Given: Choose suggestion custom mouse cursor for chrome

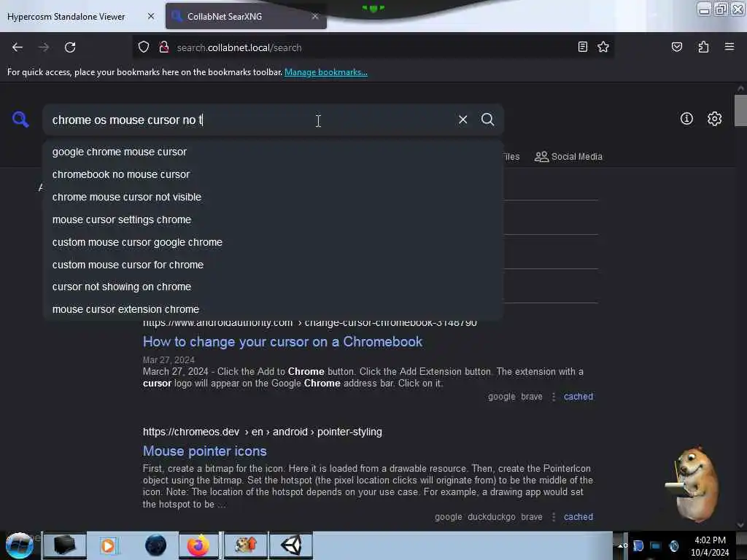Looking at the screenshot, I should pos(273,265).
